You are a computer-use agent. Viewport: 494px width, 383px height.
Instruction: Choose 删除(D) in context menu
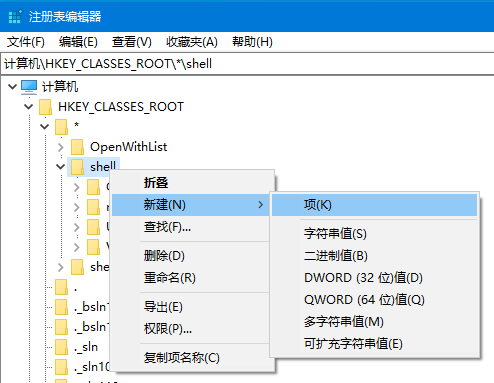(x=190, y=256)
